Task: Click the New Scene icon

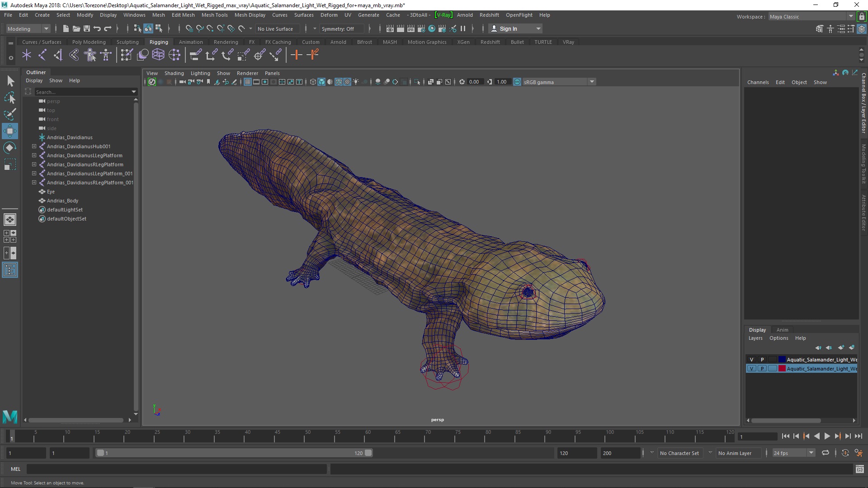Action: tap(66, 28)
